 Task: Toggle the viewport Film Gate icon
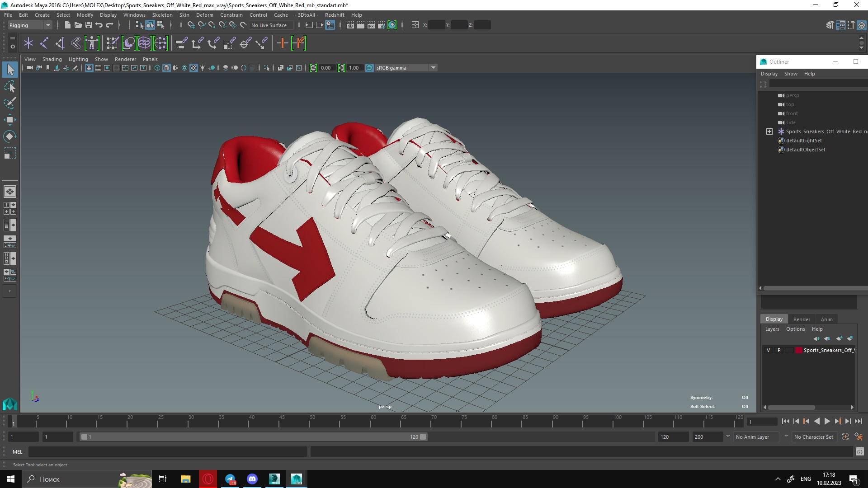point(98,68)
